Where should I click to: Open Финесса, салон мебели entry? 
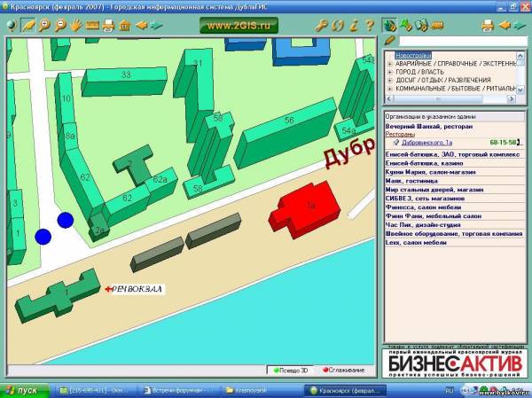pyautogui.click(x=423, y=207)
